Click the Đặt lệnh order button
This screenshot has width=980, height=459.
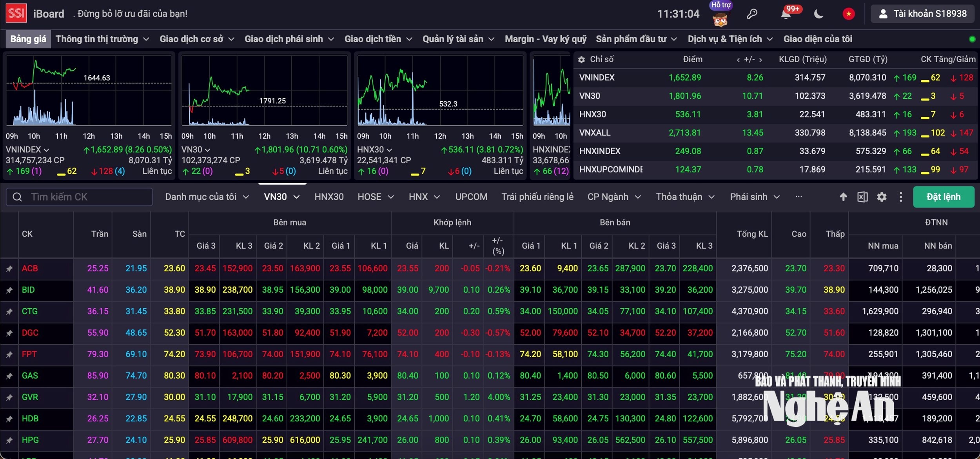click(944, 197)
